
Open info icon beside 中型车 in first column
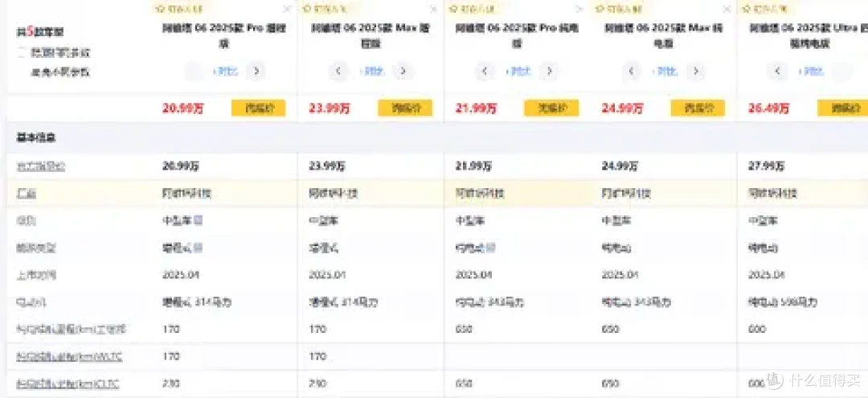coord(199,220)
